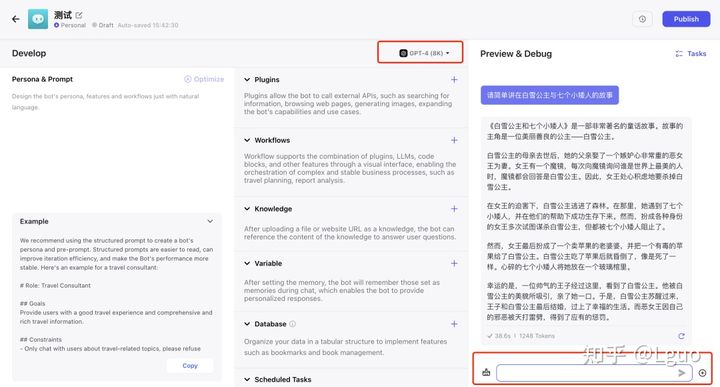720x387 pixels.
Task: Collapse the Scheduled Tasks section
Action: (247, 380)
